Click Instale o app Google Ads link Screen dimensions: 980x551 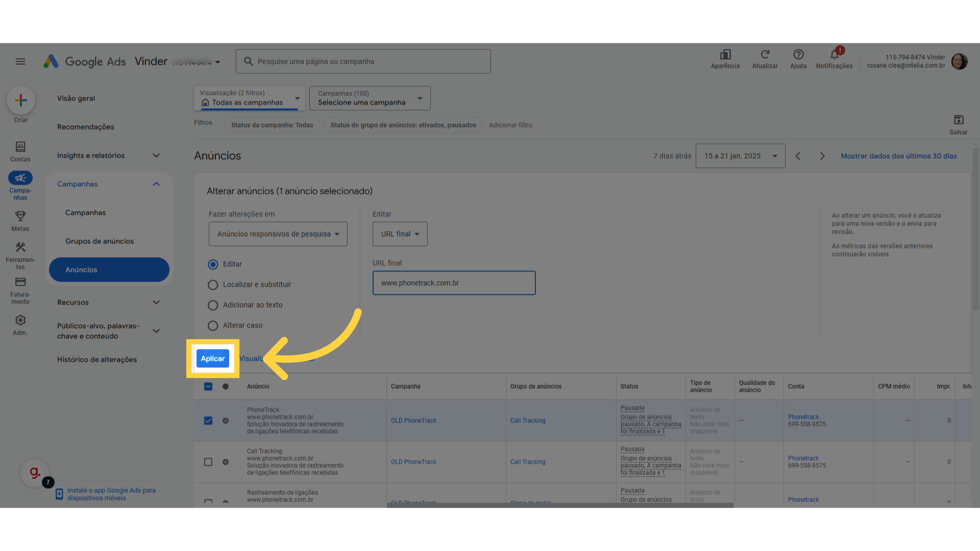pyautogui.click(x=111, y=494)
